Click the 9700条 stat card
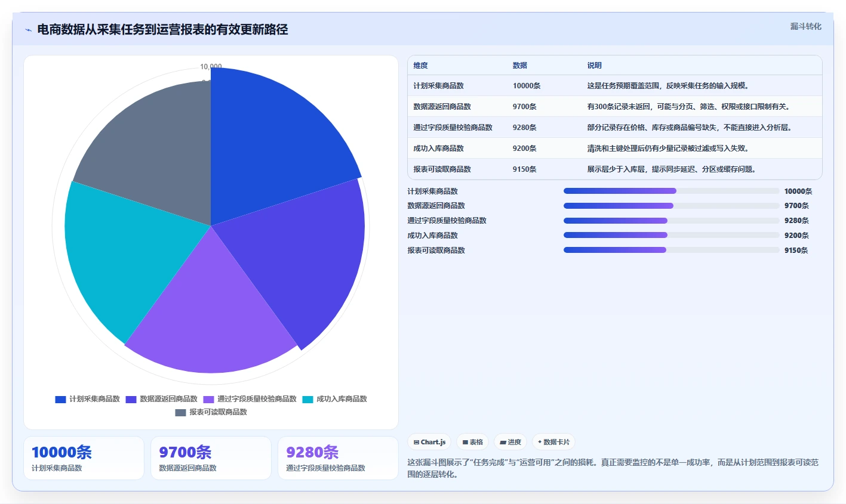This screenshot has width=846, height=504. coord(211,458)
